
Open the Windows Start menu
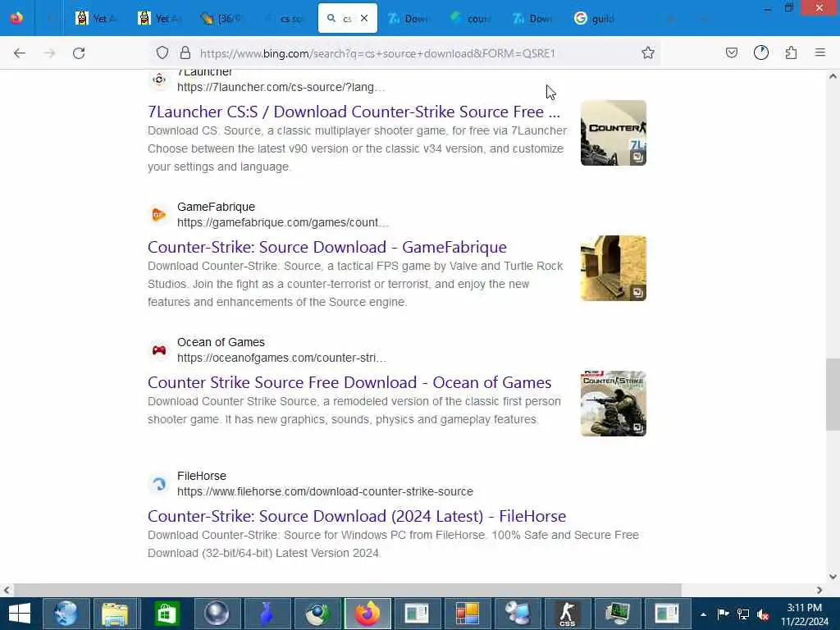point(20,614)
